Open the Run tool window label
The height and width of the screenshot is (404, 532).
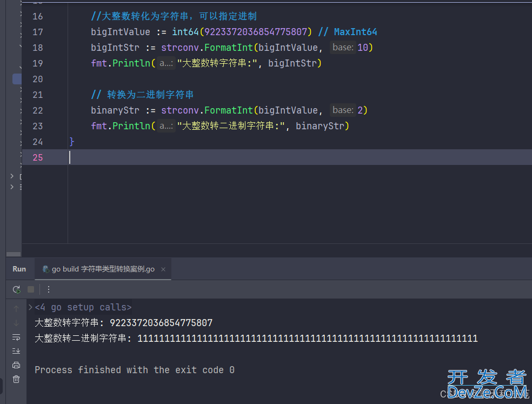point(19,269)
